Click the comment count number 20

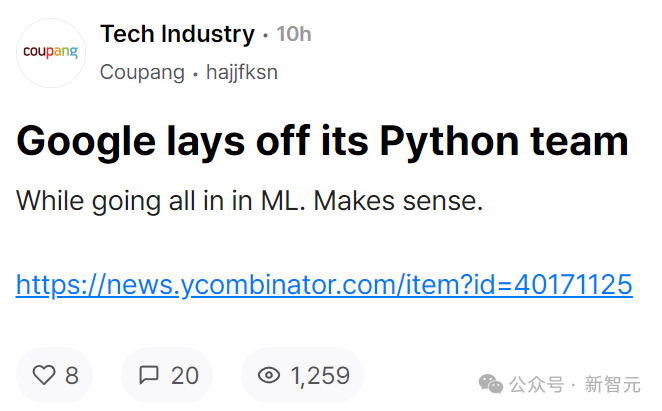point(185,376)
